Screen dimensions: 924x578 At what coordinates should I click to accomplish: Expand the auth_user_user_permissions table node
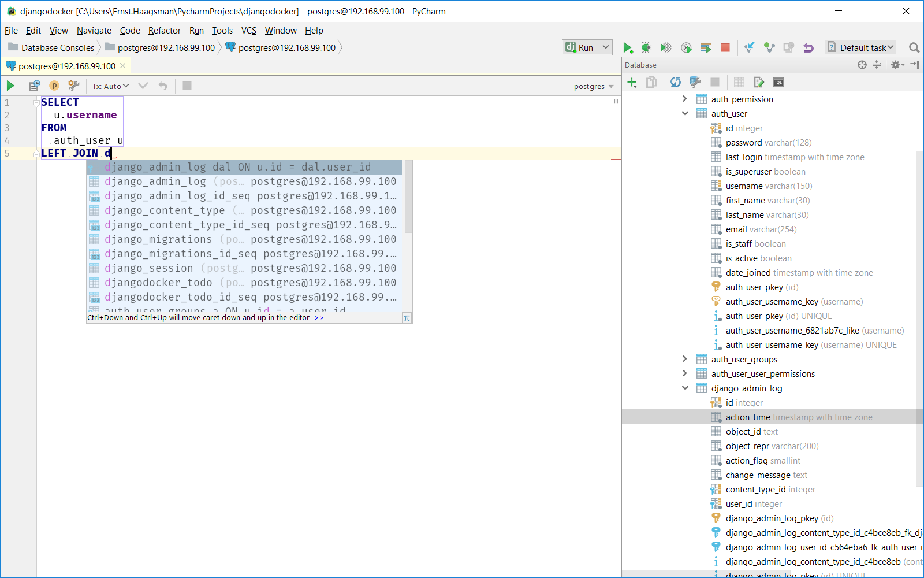click(x=685, y=373)
